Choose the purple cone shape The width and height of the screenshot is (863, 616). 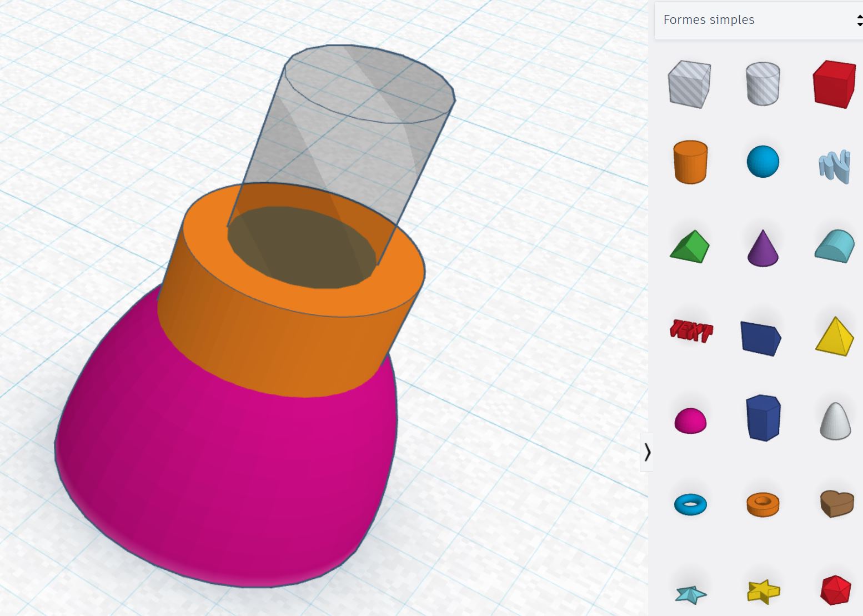pyautogui.click(x=762, y=248)
